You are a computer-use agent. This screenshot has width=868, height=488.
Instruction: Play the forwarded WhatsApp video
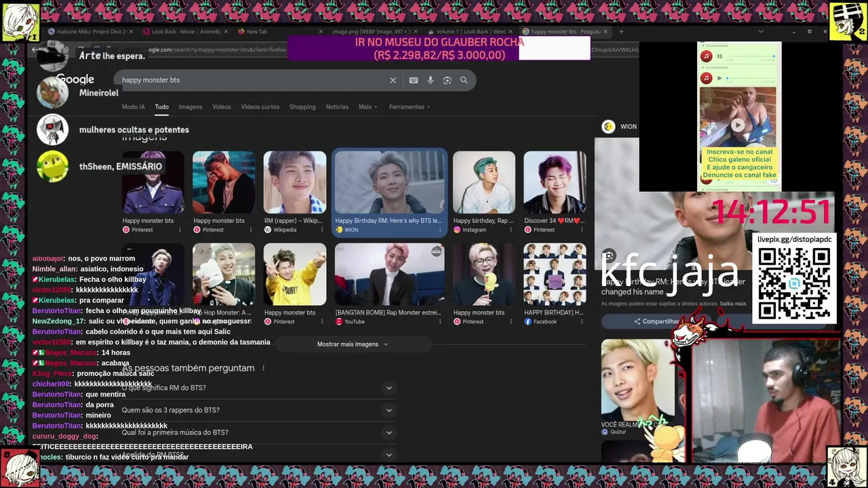[738, 125]
